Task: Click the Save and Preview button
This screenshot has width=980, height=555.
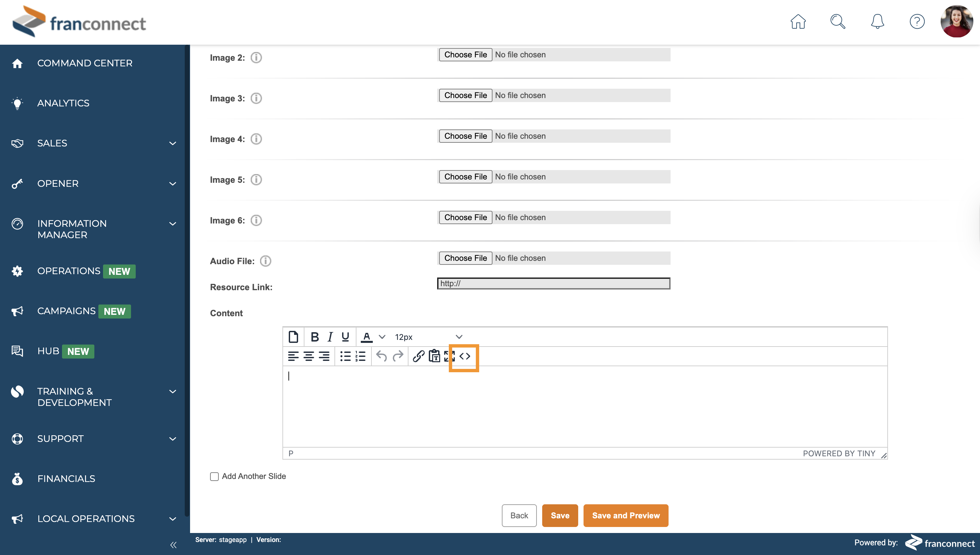Action: [x=625, y=515]
